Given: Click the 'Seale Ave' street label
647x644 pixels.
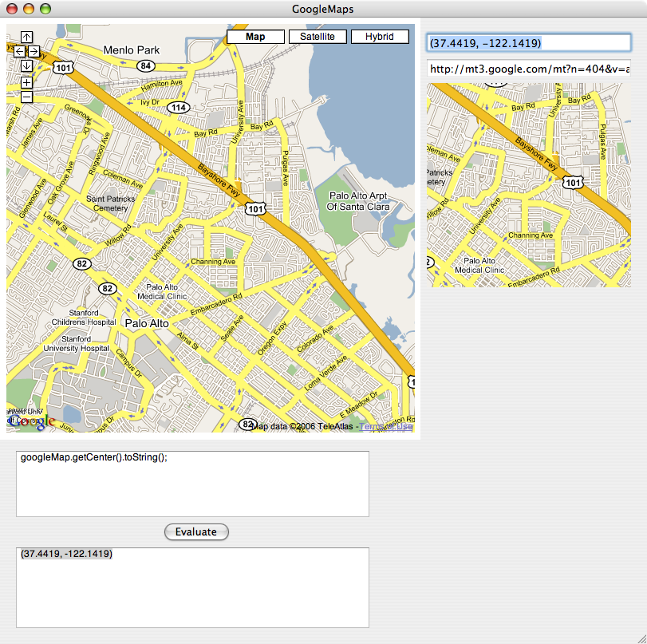Looking at the screenshot, I should (232, 328).
